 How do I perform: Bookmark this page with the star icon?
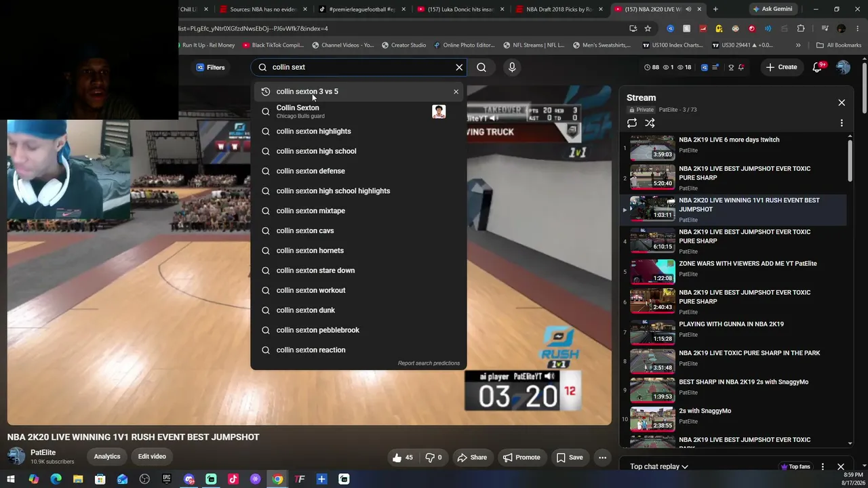click(648, 28)
